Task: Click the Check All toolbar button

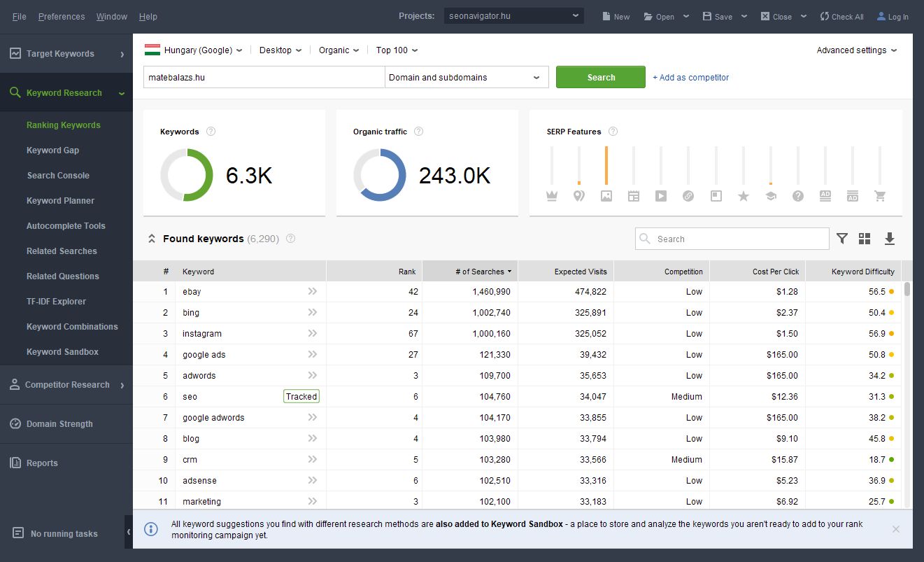Action: [x=841, y=17]
